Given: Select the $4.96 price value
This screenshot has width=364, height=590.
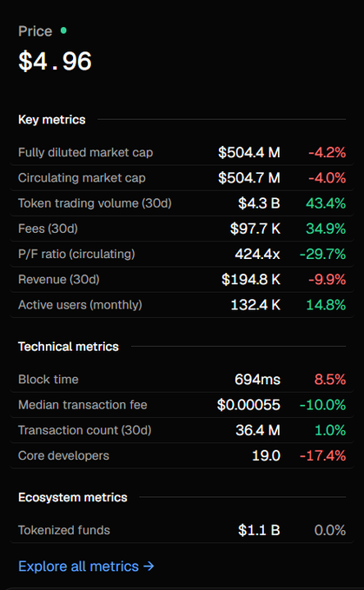Looking at the screenshot, I should point(55,61).
